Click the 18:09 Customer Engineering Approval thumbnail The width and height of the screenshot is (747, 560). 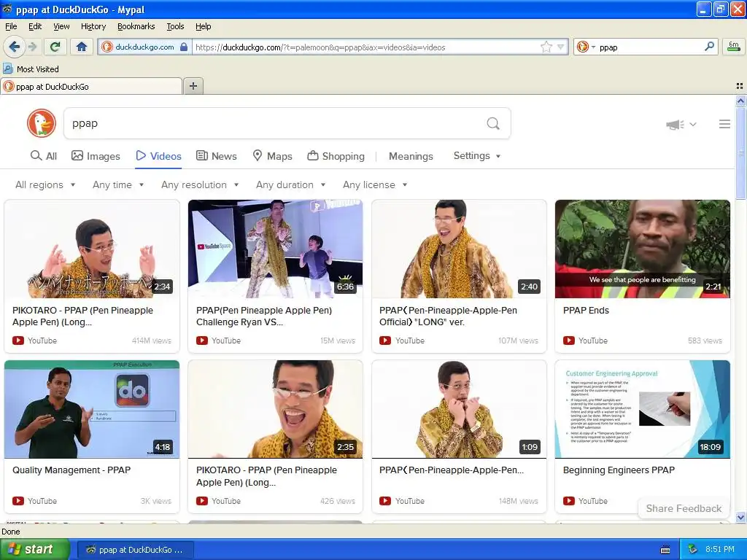point(642,409)
